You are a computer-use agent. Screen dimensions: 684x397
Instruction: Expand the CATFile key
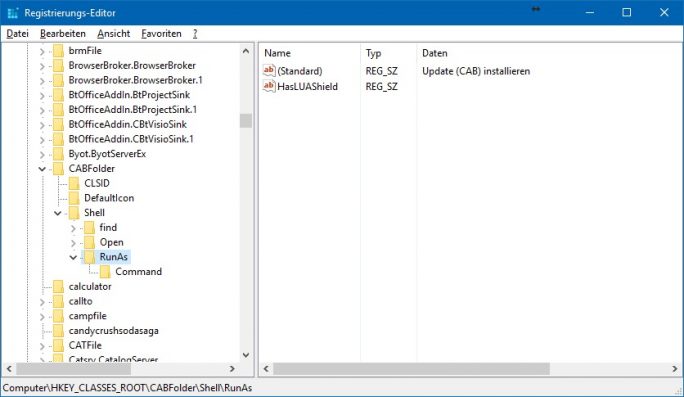tap(42, 346)
